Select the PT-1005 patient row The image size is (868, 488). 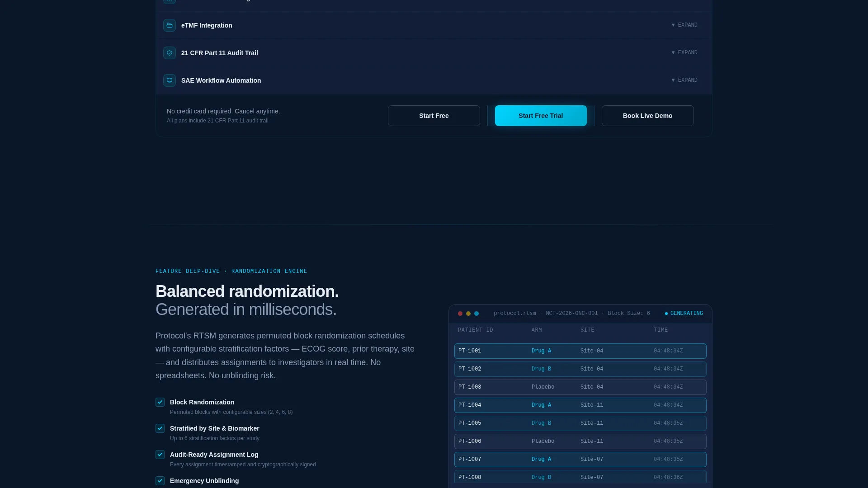[x=580, y=423]
